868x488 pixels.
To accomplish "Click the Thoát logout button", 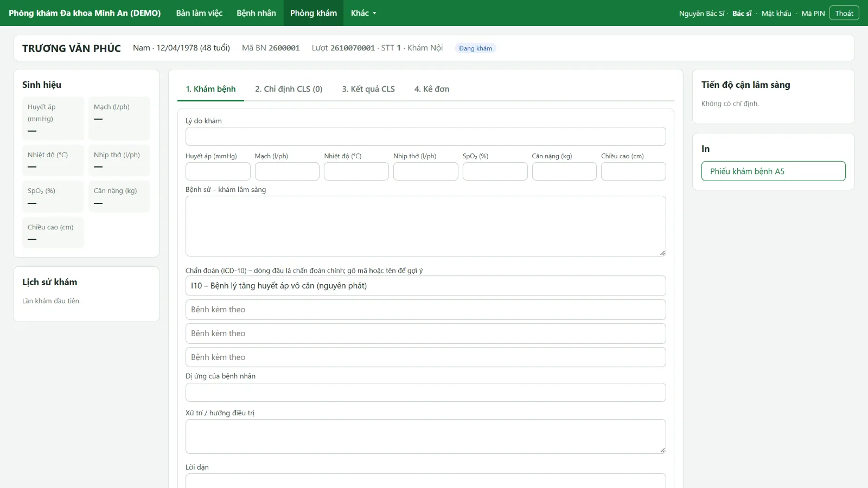I will click(844, 13).
